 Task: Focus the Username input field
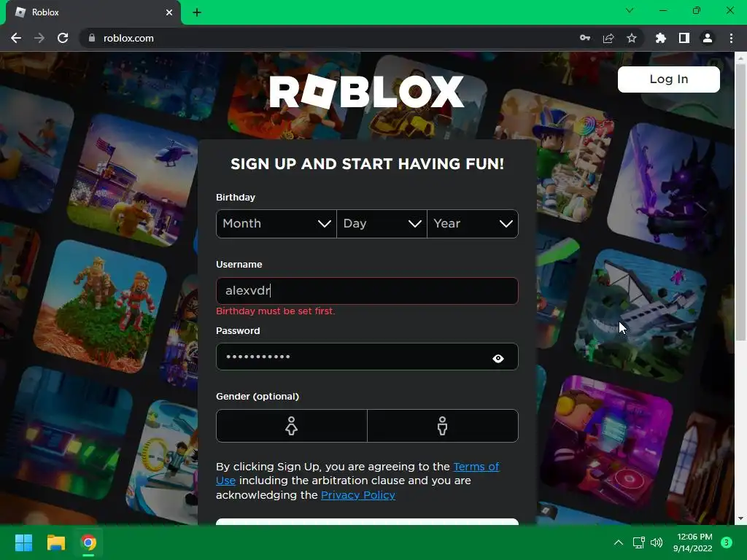coord(367,290)
